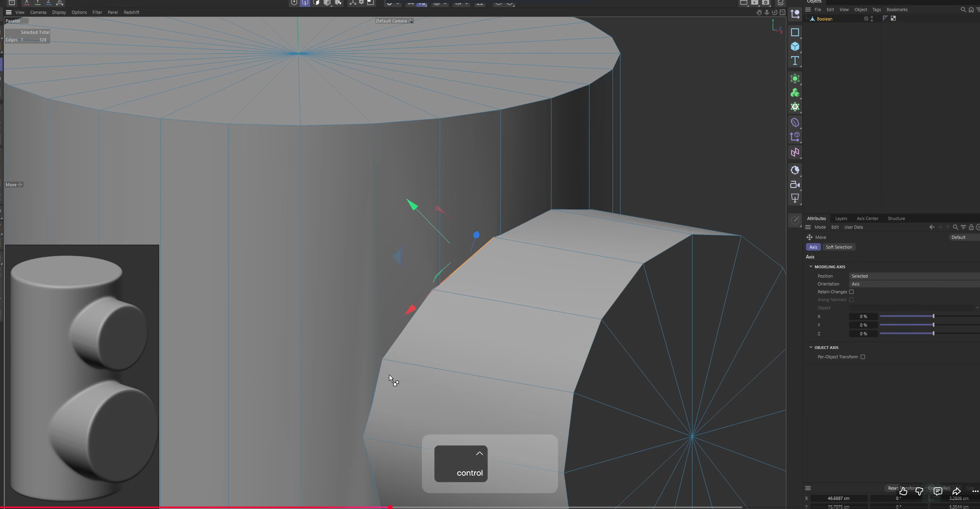Toggle Boolean layer edit square
Screen dimensions: 980x509
pyautogui.click(x=866, y=19)
